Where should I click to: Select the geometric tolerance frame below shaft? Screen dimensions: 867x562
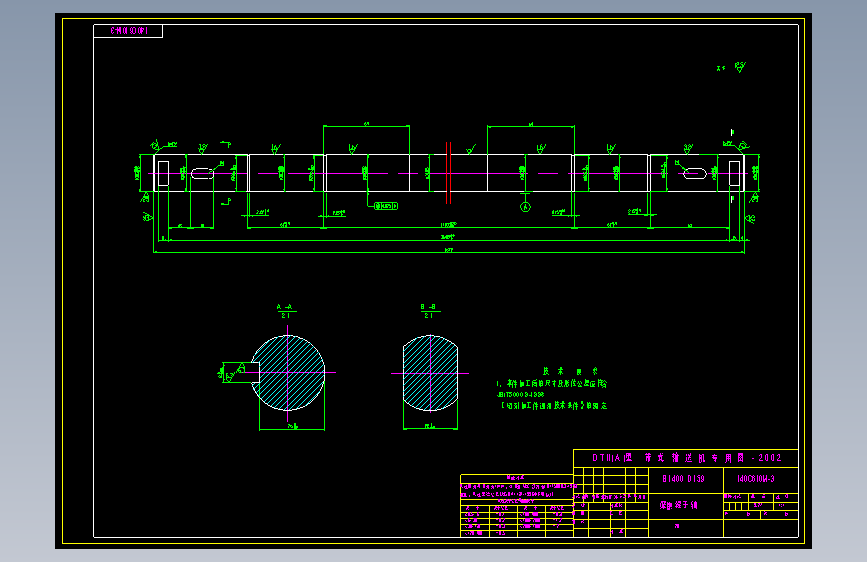tap(386, 206)
